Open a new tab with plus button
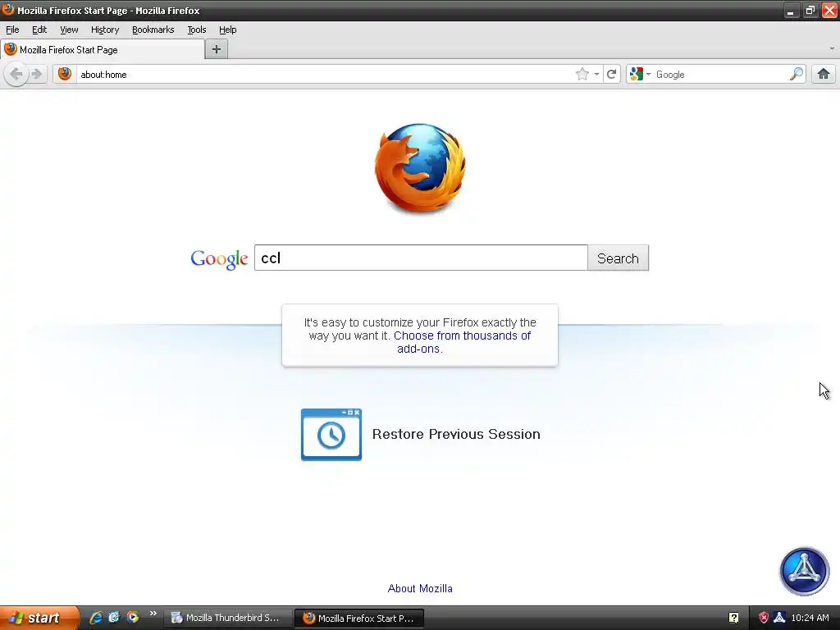Viewport: 840px width, 630px height. [217, 49]
